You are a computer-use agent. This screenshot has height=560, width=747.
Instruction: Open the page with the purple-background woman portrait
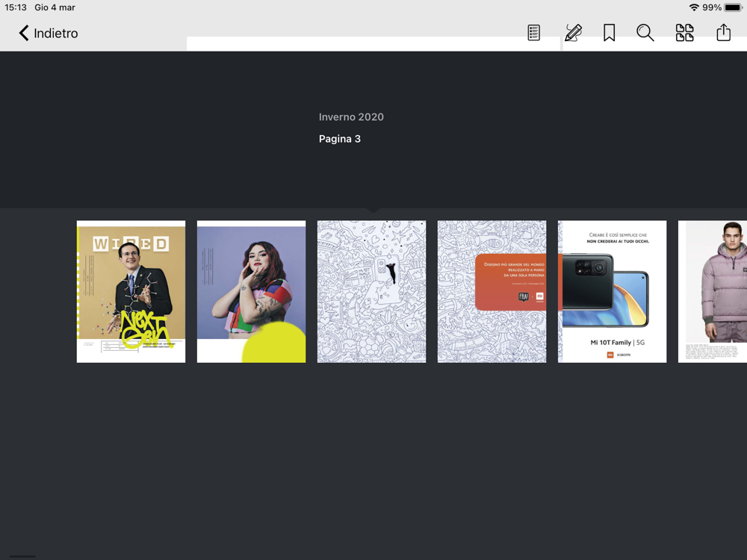coord(252,291)
